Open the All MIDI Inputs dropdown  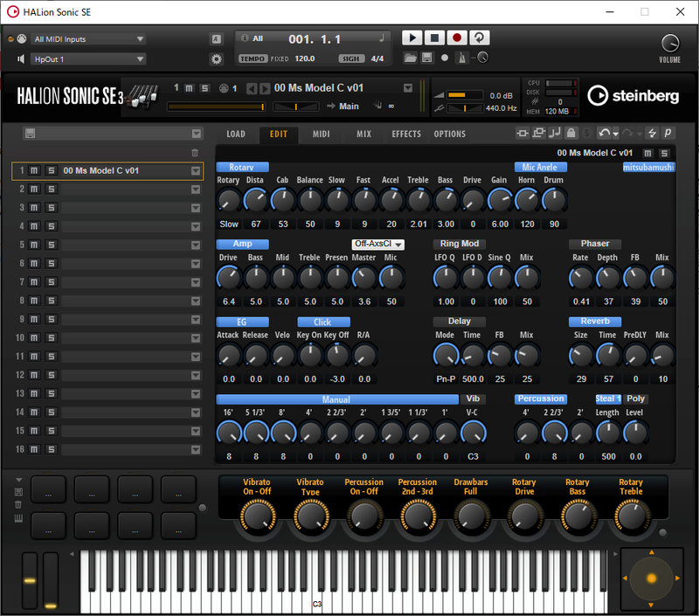point(88,39)
